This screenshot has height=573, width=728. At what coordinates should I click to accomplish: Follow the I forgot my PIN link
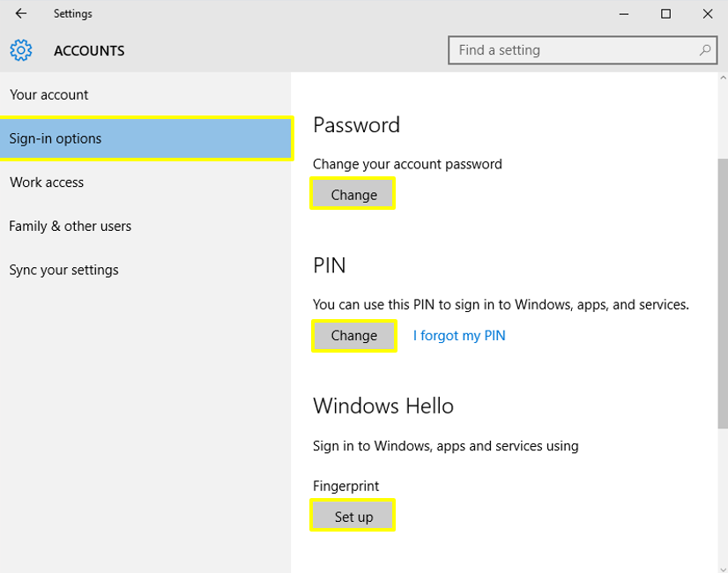coord(459,336)
